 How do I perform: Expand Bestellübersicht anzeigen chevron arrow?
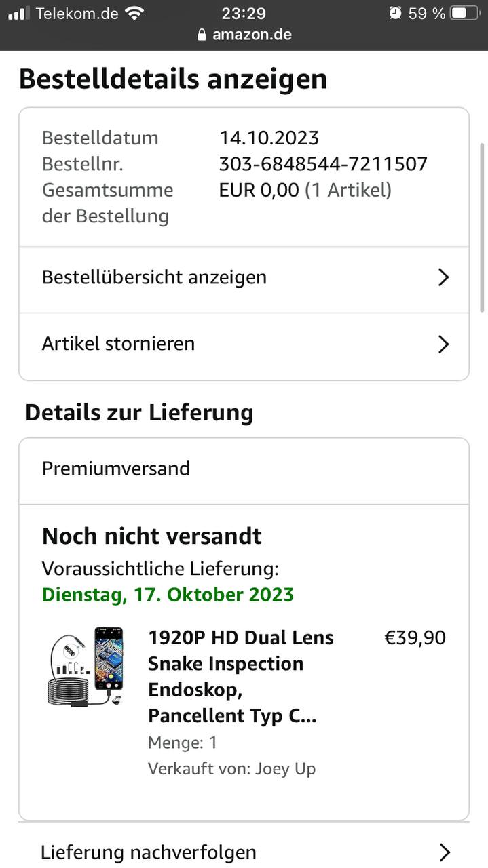(x=443, y=277)
